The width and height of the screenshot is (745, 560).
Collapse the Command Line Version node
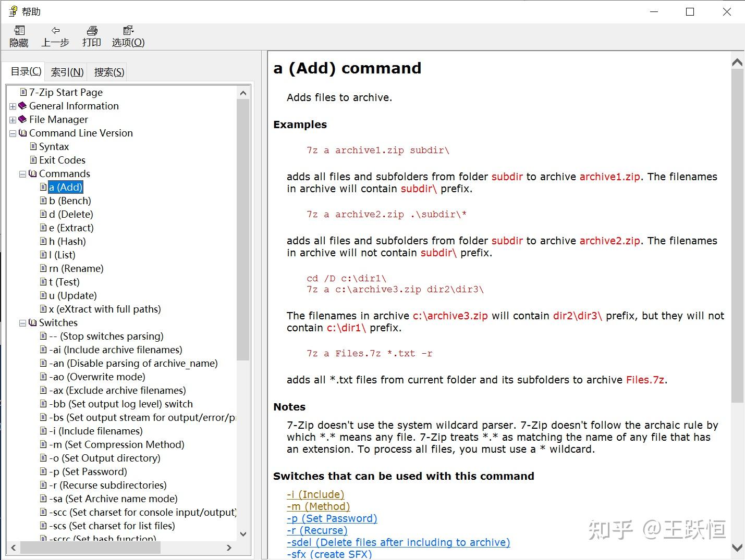coord(13,133)
